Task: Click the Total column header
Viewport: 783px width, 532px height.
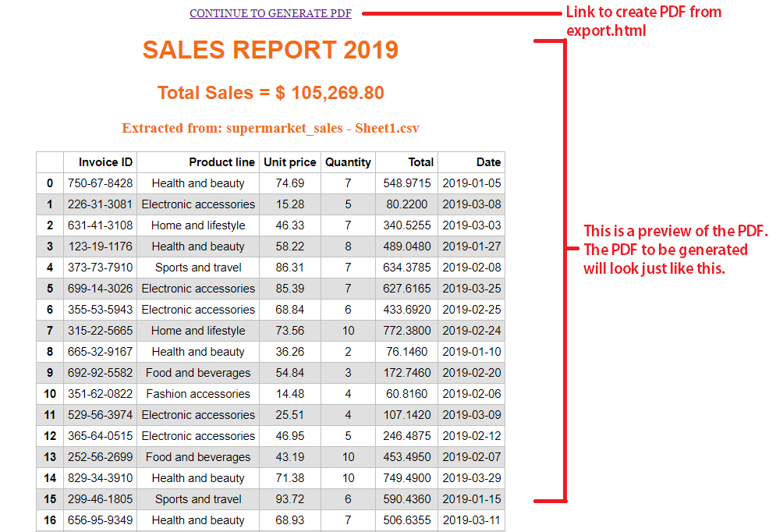Action: click(x=407, y=162)
